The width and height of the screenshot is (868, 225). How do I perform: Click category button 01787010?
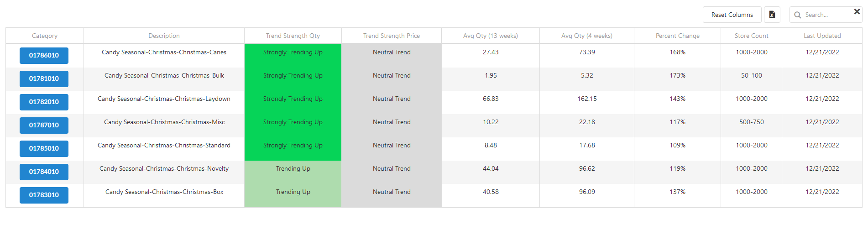point(44,126)
